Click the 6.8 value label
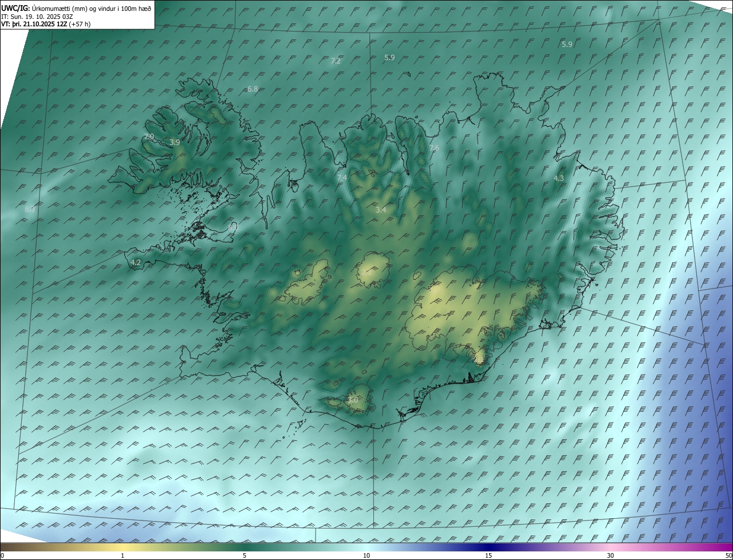The image size is (733, 560). (253, 89)
